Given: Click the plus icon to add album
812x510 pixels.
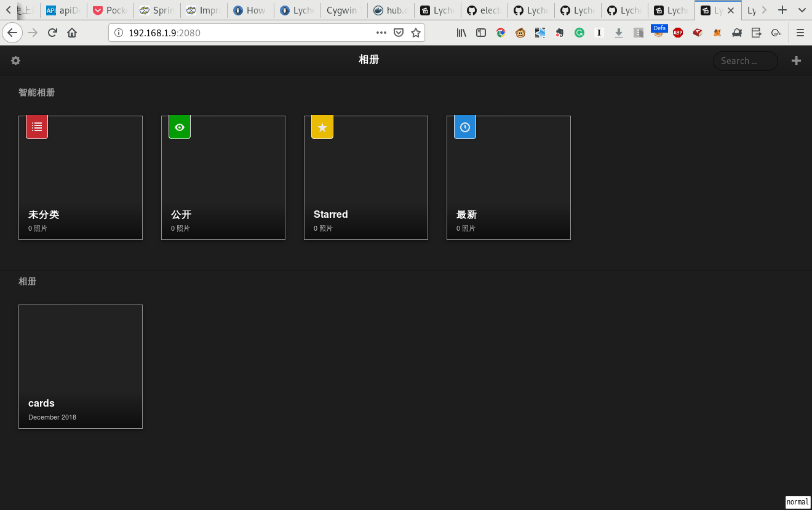Looking at the screenshot, I should tap(796, 60).
